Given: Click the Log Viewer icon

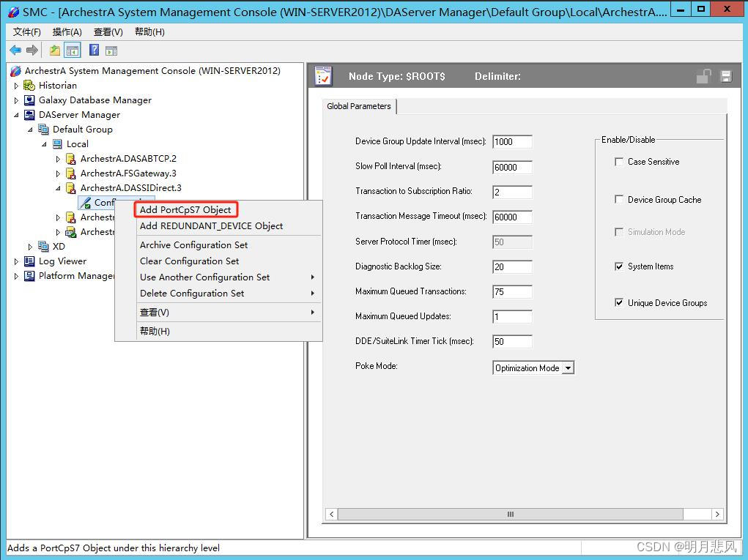Looking at the screenshot, I should point(29,261).
